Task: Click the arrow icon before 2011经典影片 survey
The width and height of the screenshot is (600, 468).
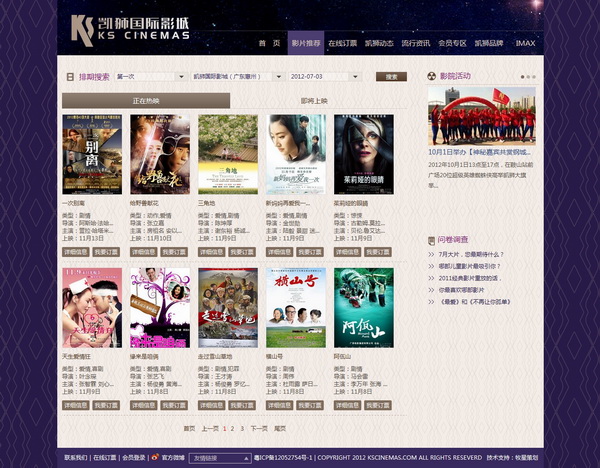Action: coord(431,278)
